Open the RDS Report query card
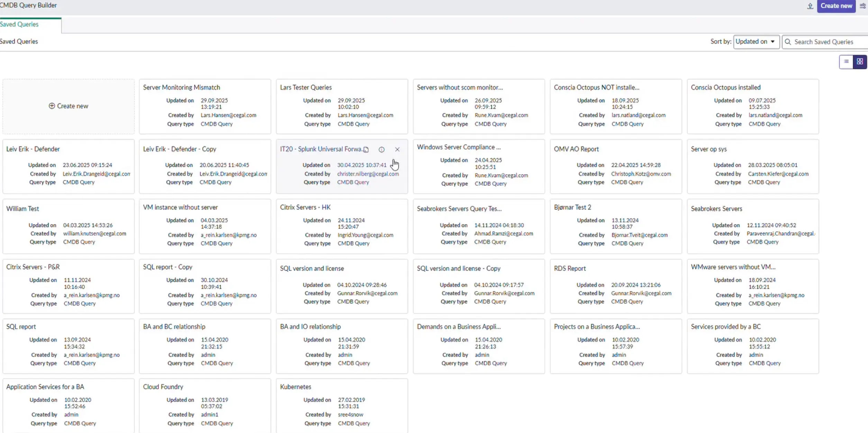 point(569,268)
